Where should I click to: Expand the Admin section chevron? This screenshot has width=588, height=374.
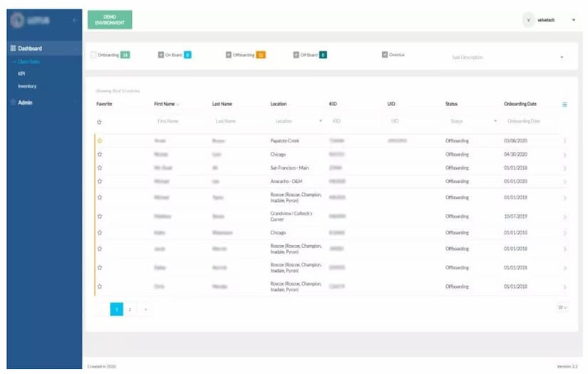point(76,103)
